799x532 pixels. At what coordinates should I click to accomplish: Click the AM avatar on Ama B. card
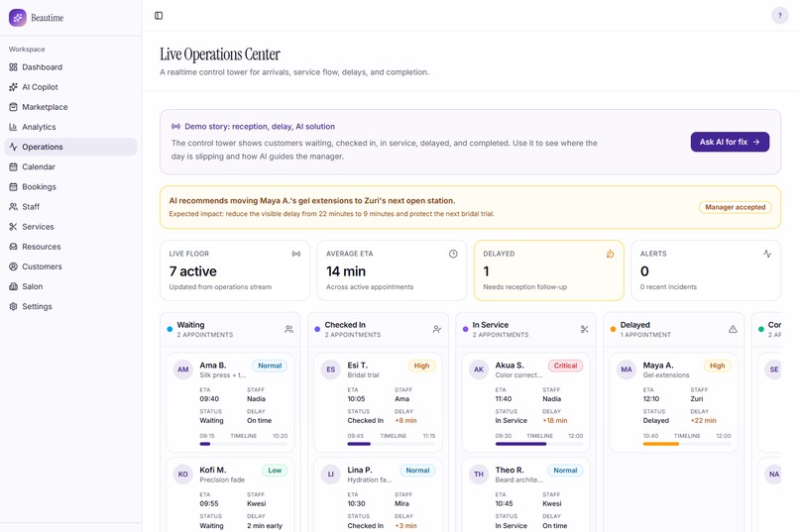[183, 370]
